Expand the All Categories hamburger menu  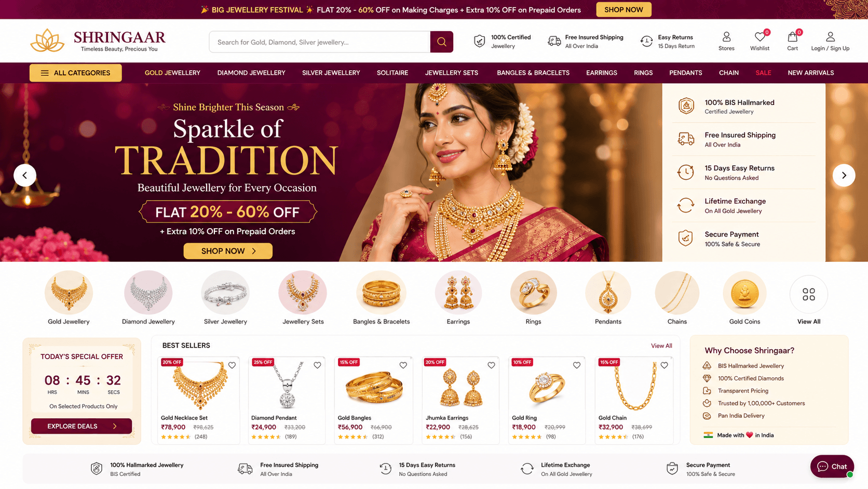pyautogui.click(x=76, y=73)
